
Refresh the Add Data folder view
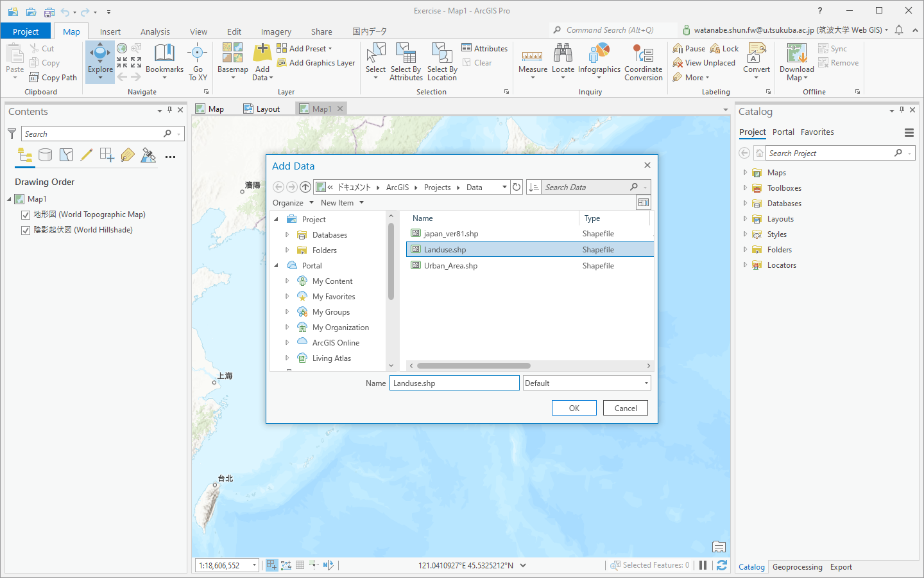[x=517, y=187]
